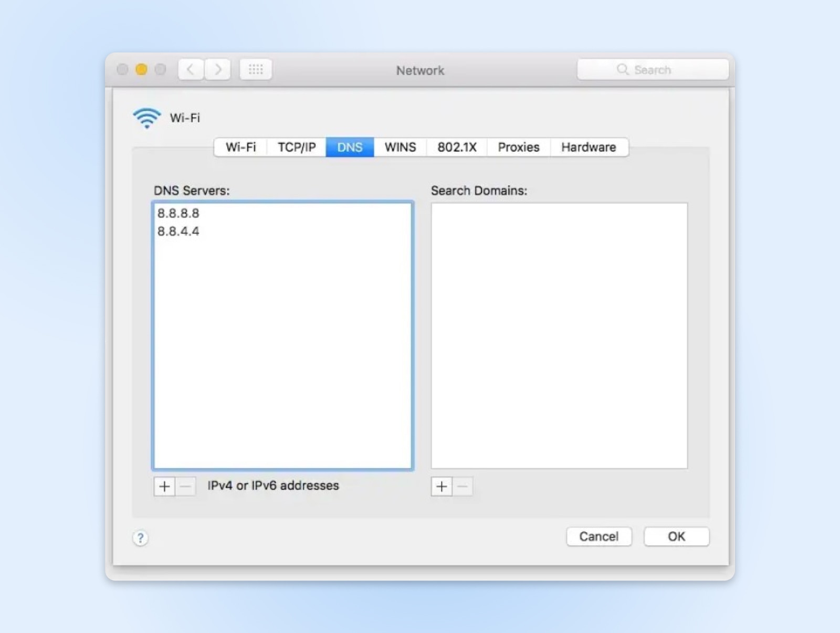Open the Proxies tab
The image size is (840, 633).
tap(518, 147)
